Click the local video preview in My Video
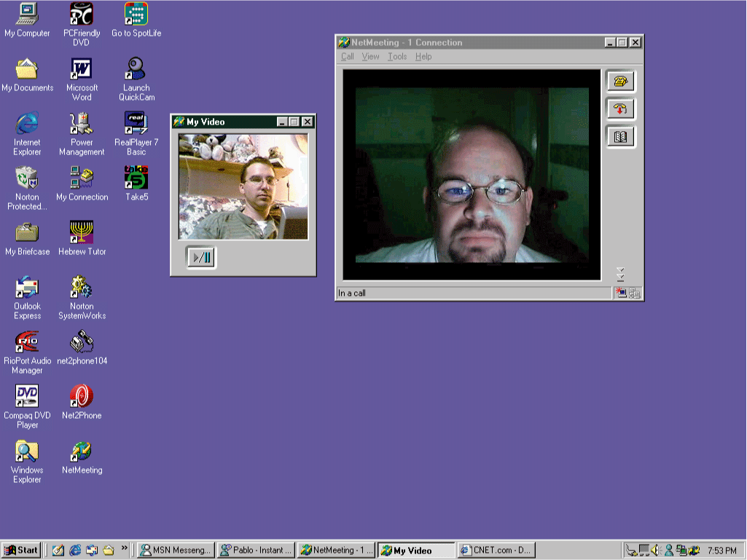The width and height of the screenshot is (747, 560). 243,186
